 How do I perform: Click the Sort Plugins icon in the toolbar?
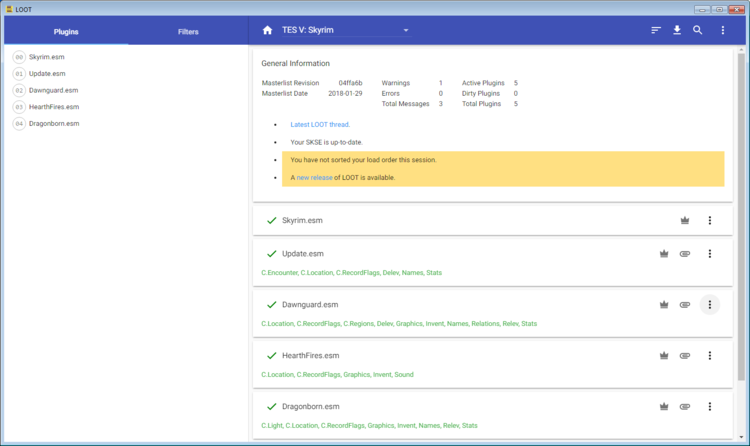[x=656, y=30]
